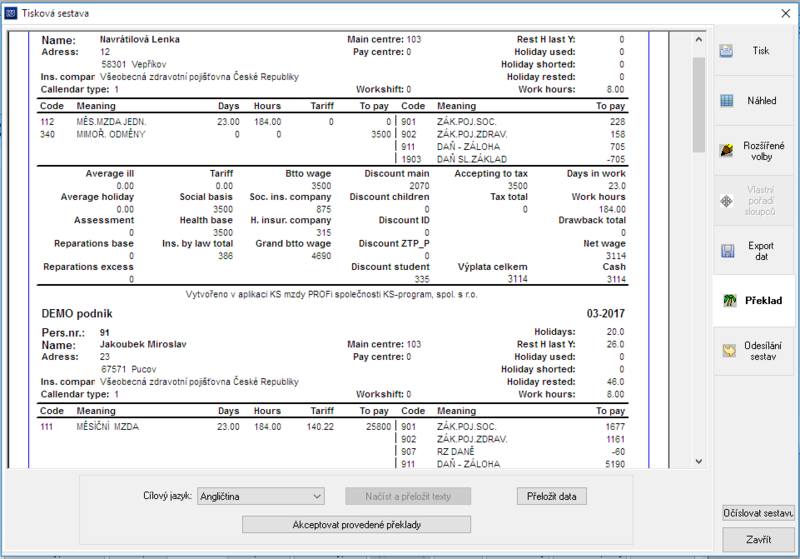Screen dimensions: 800x559
Task: Click the scrollbar up arrow
Action: coord(698,39)
